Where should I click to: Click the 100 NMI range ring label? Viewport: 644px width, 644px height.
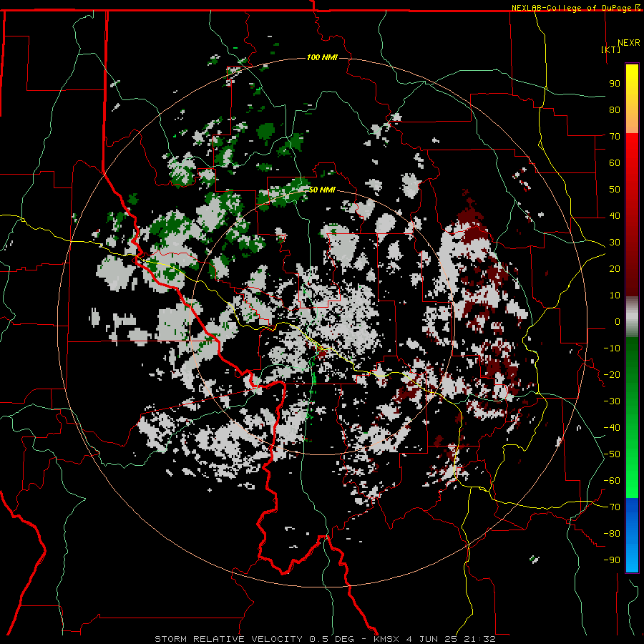pyautogui.click(x=322, y=57)
